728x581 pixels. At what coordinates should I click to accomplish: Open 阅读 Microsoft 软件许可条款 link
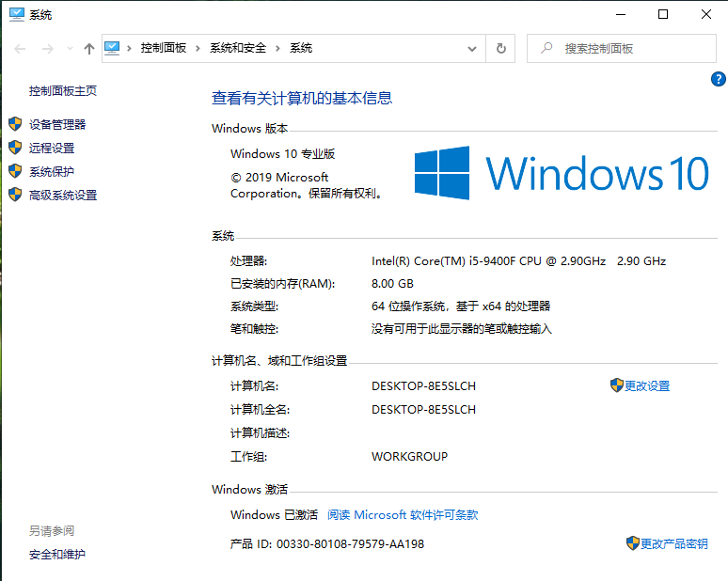pyautogui.click(x=403, y=515)
